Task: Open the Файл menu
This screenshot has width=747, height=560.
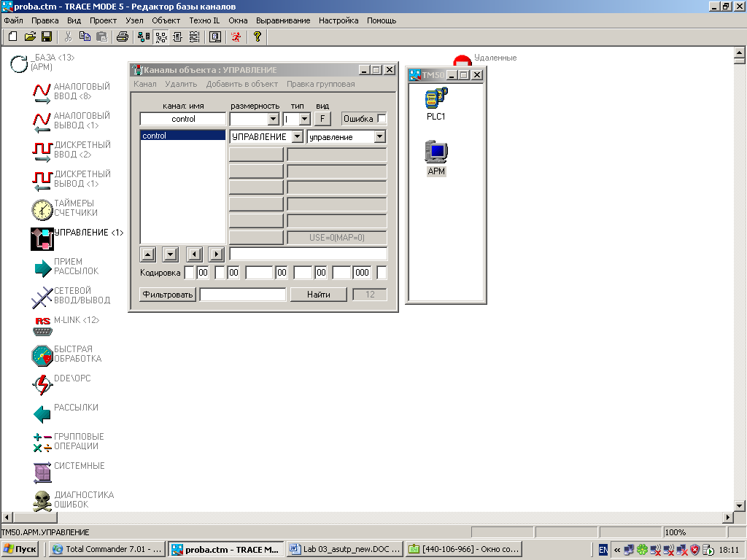Action: 13,20
